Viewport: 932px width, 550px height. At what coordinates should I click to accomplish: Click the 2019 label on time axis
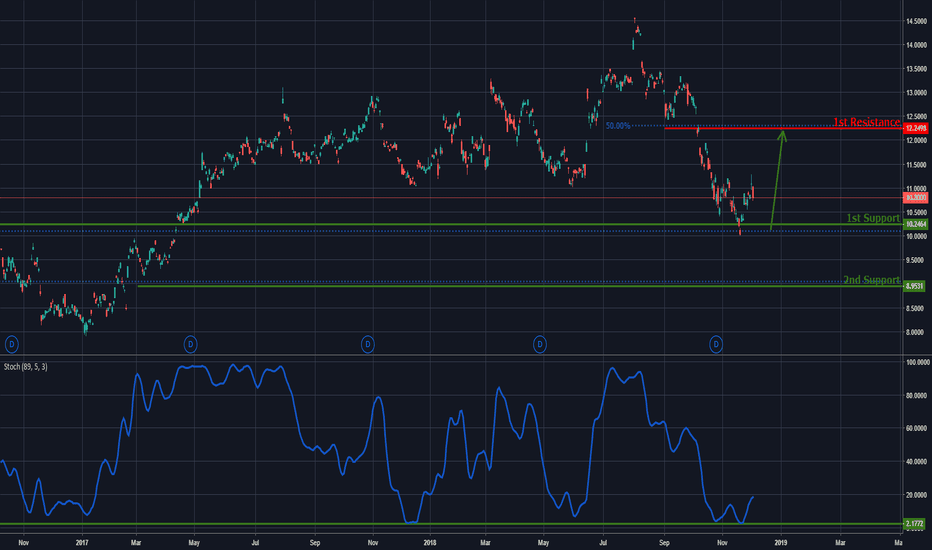(780, 542)
